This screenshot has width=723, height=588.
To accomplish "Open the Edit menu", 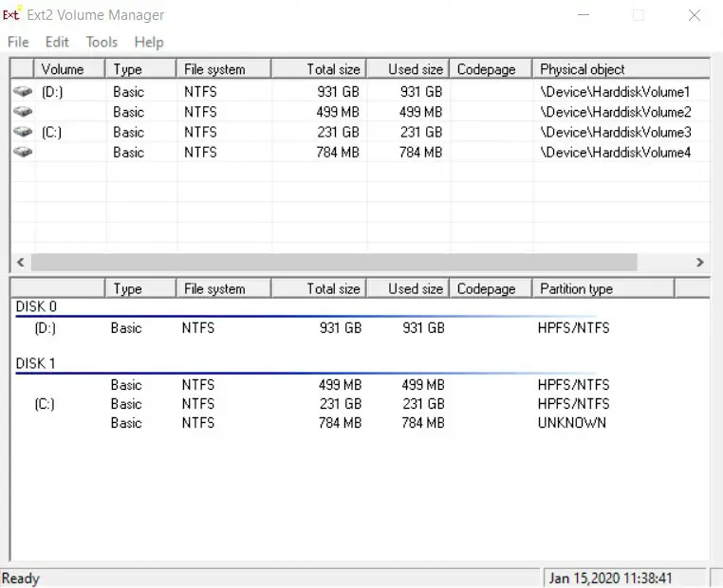I will click(x=57, y=42).
